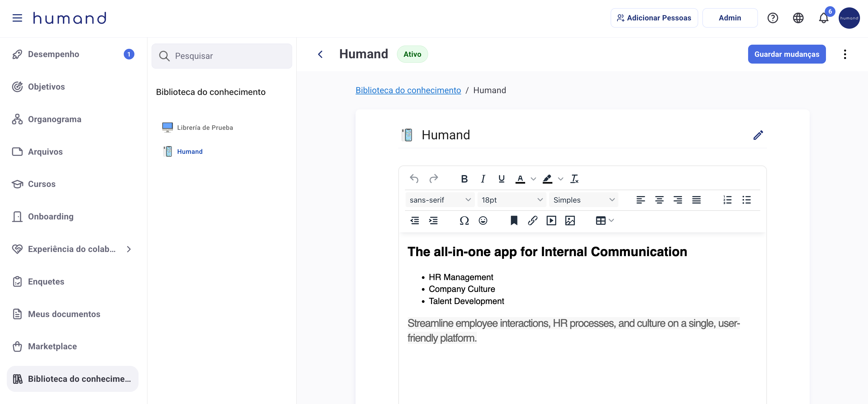Open Arquivos in sidebar
The width and height of the screenshot is (868, 404).
tap(73, 151)
